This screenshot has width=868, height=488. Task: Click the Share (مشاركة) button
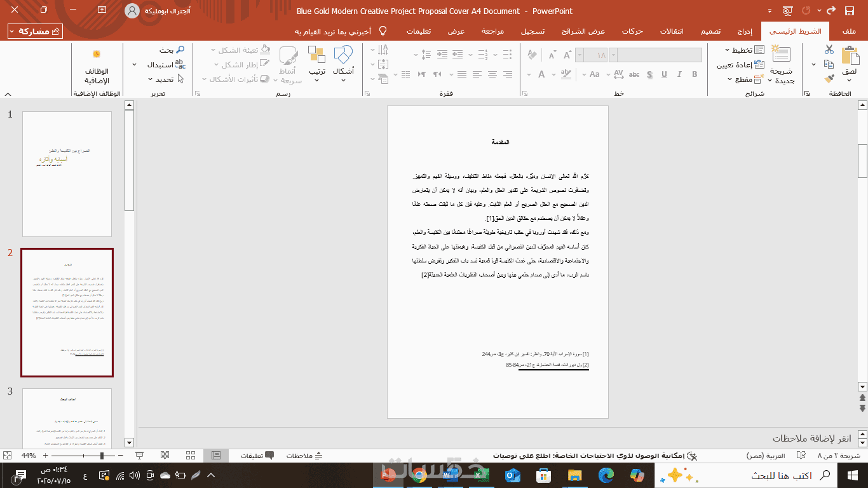click(x=36, y=31)
